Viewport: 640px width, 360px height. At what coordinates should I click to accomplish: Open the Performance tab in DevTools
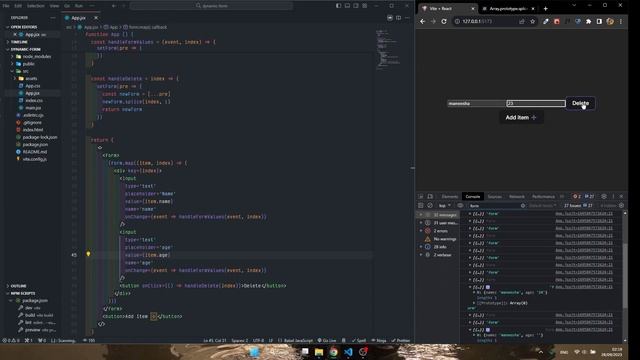point(543,197)
